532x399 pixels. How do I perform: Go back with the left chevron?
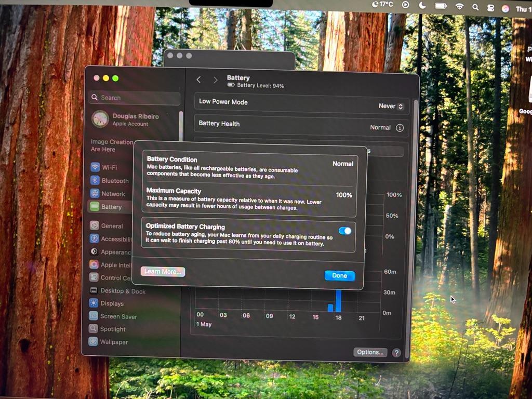pyautogui.click(x=199, y=79)
